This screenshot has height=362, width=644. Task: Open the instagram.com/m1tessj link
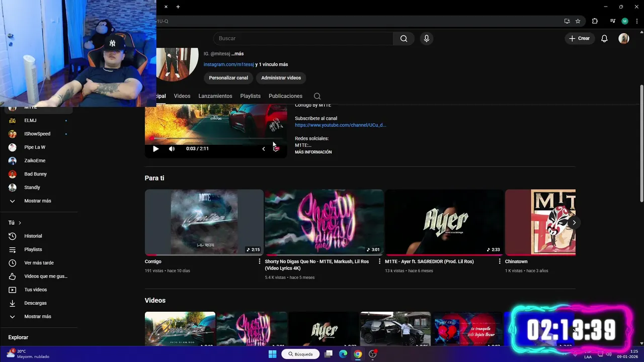pos(228,64)
